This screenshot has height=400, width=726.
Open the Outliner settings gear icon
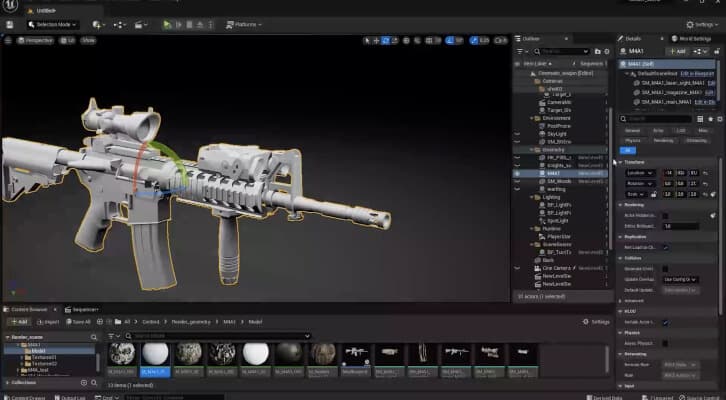[607, 52]
